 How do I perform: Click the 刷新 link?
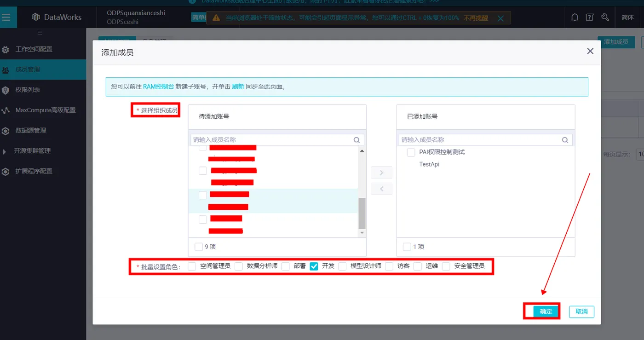pos(238,86)
